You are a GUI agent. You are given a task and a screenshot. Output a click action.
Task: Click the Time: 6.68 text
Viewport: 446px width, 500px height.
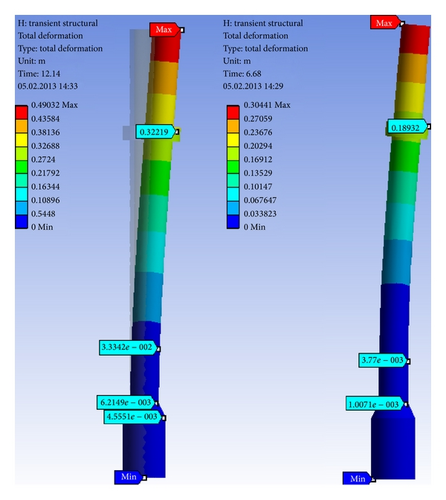(242, 74)
